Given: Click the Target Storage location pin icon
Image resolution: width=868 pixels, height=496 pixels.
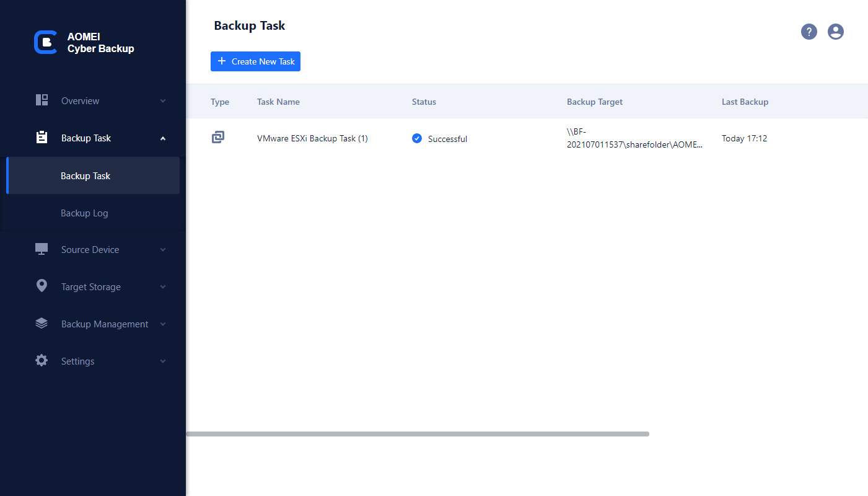Looking at the screenshot, I should (42, 286).
